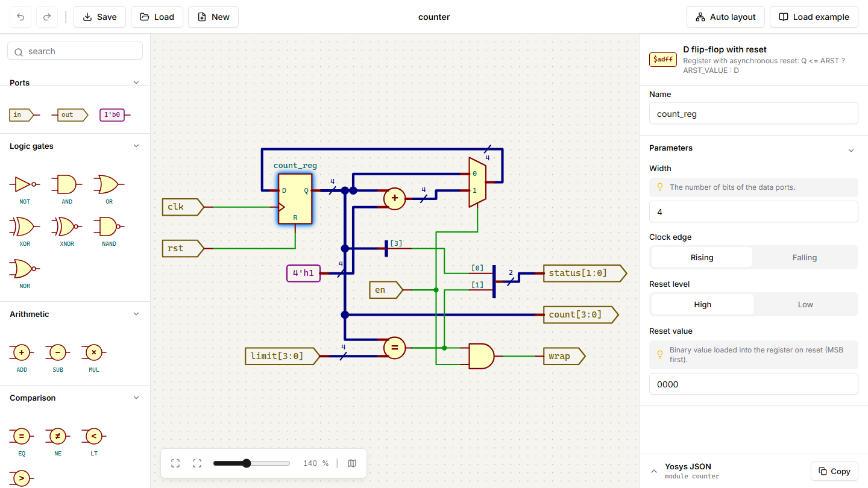Click Auto layout in the top bar

pos(726,17)
